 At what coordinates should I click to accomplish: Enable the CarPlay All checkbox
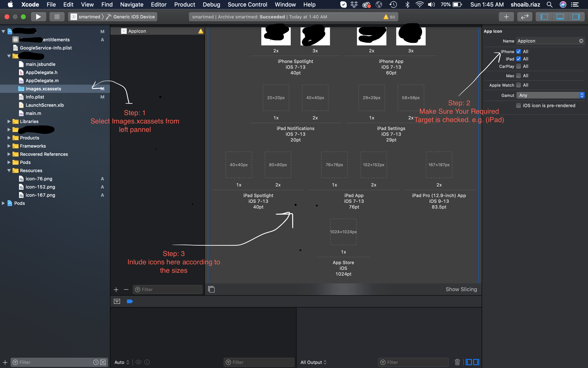click(x=518, y=66)
